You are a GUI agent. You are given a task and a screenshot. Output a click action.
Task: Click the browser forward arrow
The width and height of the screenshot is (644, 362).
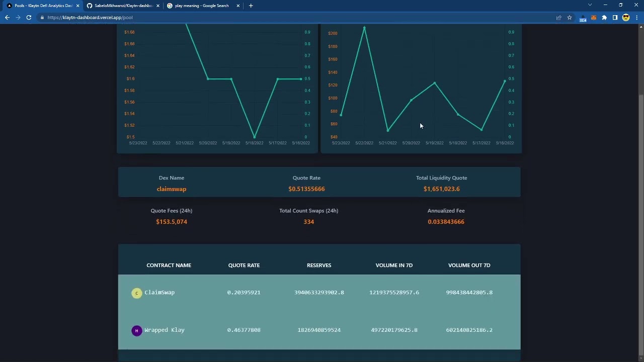point(18,17)
